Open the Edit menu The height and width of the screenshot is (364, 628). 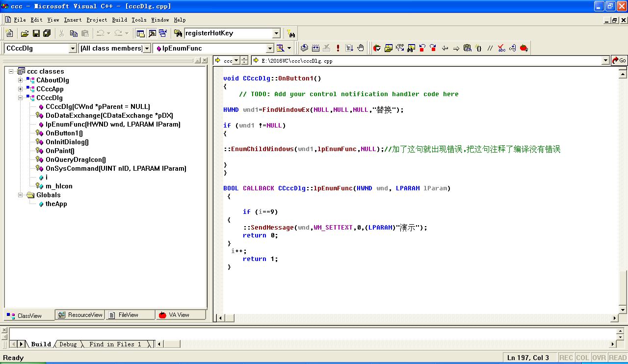[x=36, y=20]
